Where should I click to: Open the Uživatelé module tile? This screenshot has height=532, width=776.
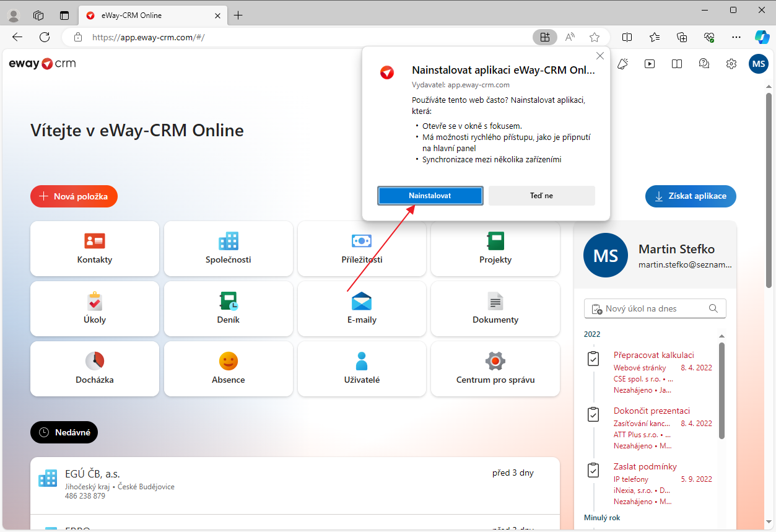pyautogui.click(x=362, y=368)
